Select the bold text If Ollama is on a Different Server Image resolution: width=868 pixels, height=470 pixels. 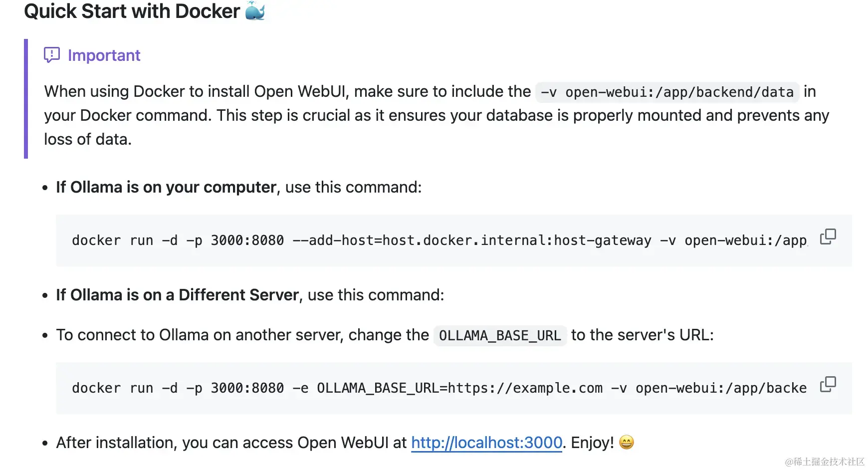[177, 295]
